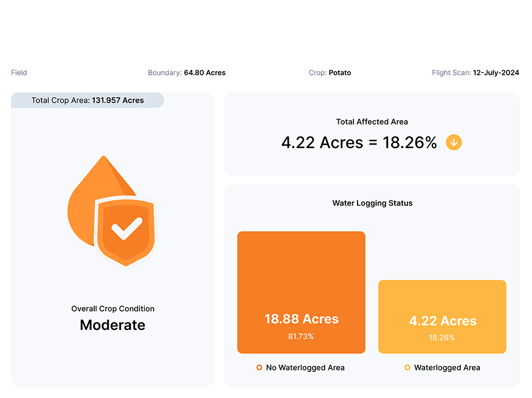Image resolution: width=532 pixels, height=398 pixels.
Task: Click the Field label
Action: click(19, 73)
